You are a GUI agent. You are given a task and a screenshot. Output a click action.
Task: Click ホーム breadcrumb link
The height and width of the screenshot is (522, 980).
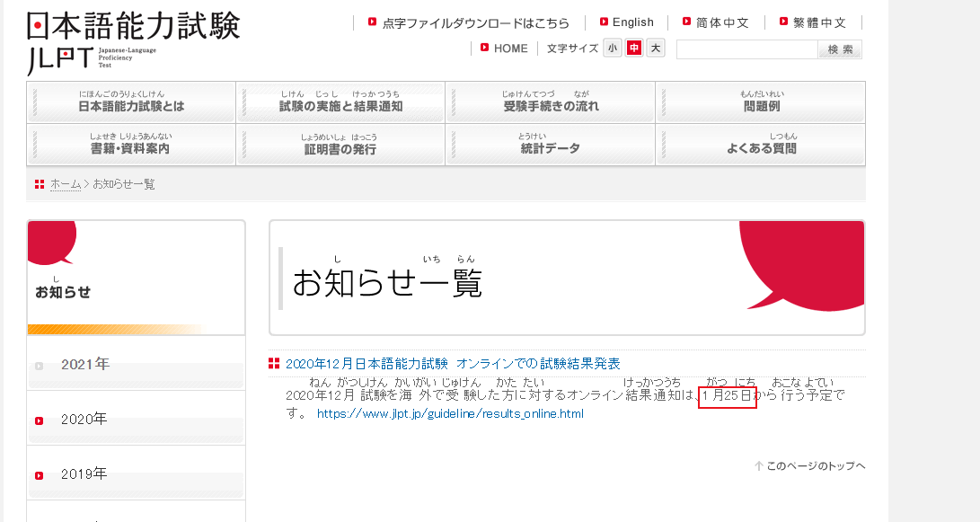coord(66,184)
